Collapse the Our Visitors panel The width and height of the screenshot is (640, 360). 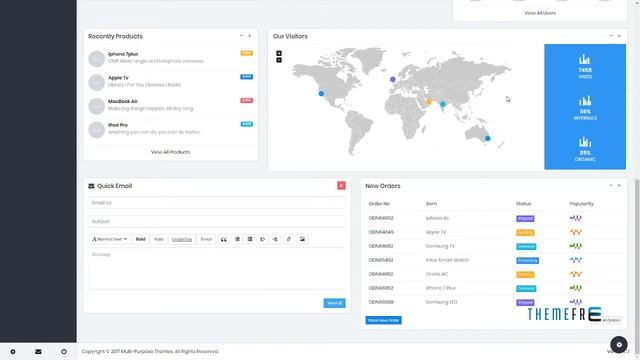(611, 36)
